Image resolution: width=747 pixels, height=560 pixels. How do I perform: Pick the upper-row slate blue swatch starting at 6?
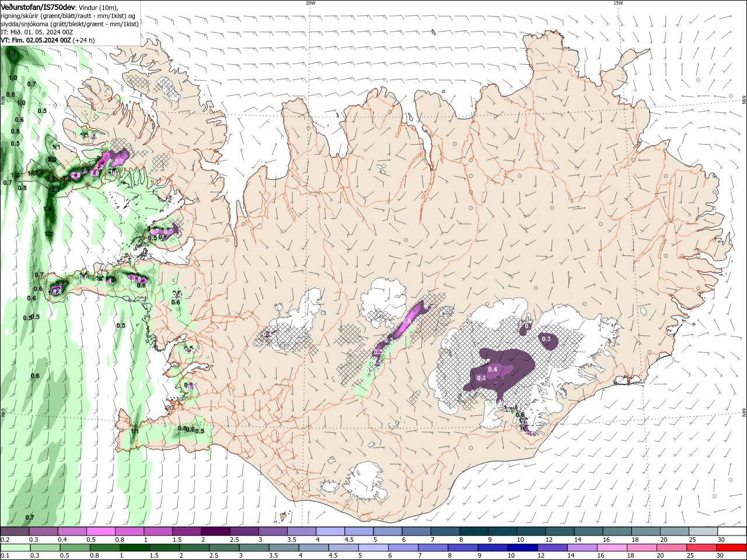pos(416,531)
